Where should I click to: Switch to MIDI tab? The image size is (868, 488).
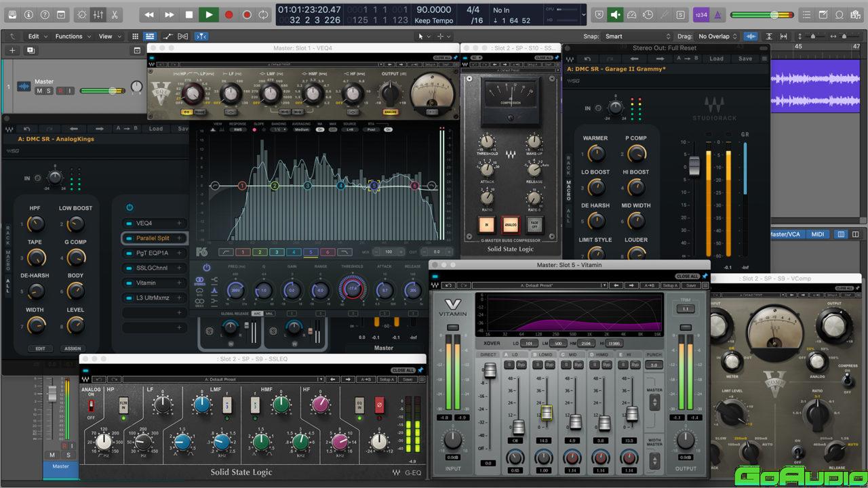[x=818, y=235]
